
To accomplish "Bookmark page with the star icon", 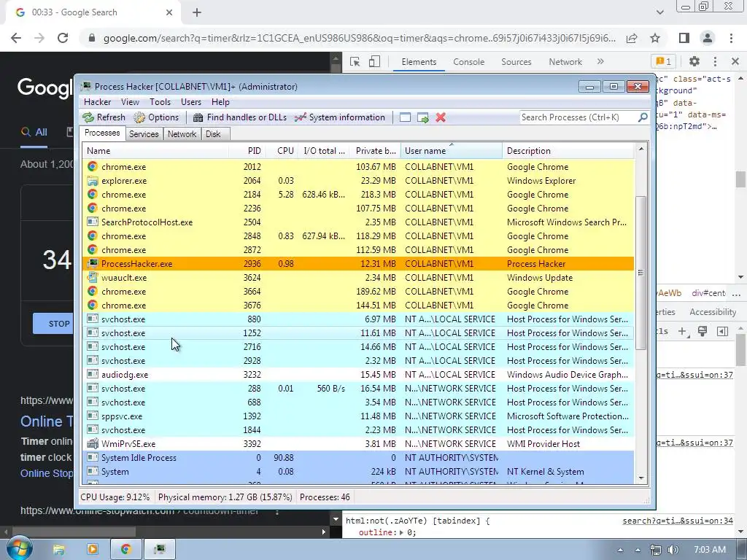I will pyautogui.click(x=655, y=38).
